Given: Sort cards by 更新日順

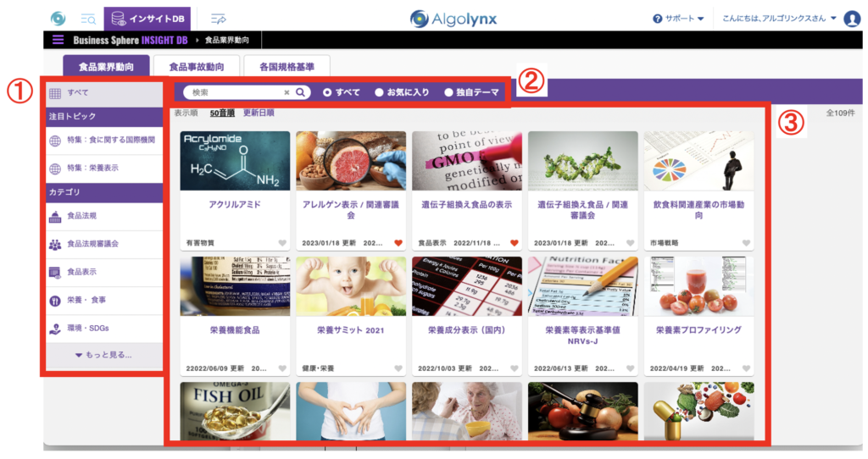Looking at the screenshot, I should [x=259, y=113].
